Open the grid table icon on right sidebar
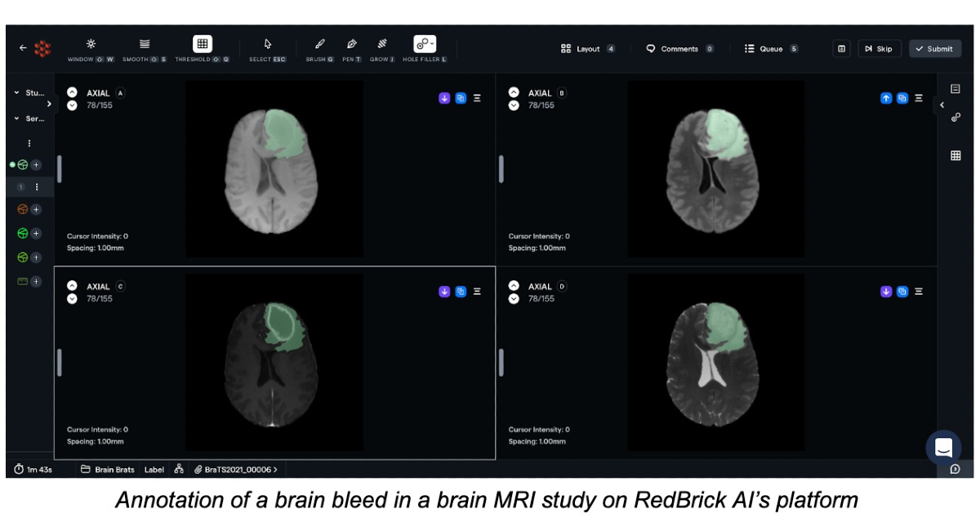Image resolution: width=980 pixels, height=531 pixels. (x=955, y=155)
